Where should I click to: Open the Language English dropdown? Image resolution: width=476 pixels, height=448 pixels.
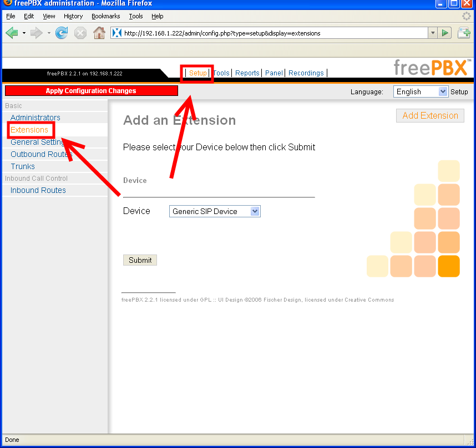[x=421, y=91]
